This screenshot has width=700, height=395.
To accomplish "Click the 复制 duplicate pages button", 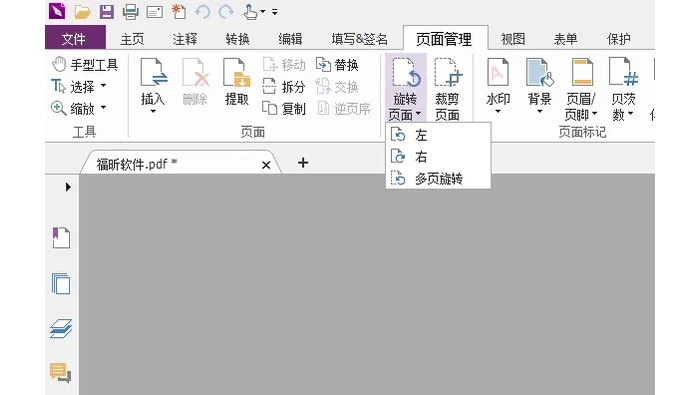I will 284,108.
